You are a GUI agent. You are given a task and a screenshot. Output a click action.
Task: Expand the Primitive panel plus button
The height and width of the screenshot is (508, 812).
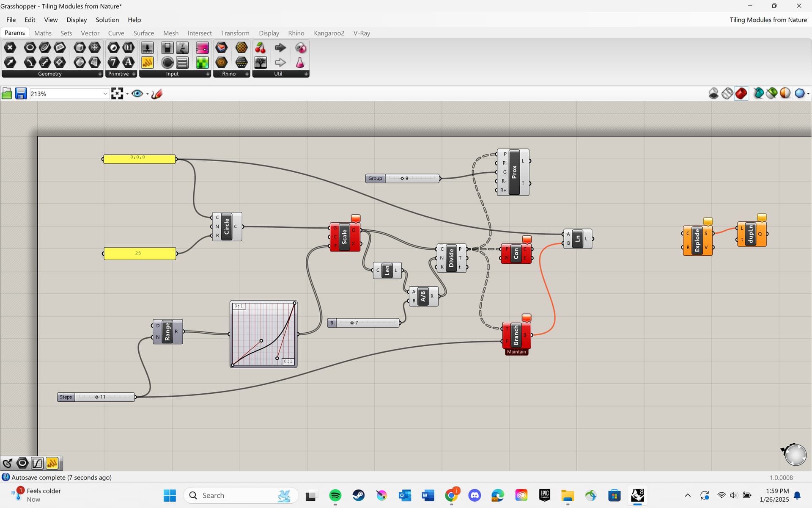[x=134, y=74]
